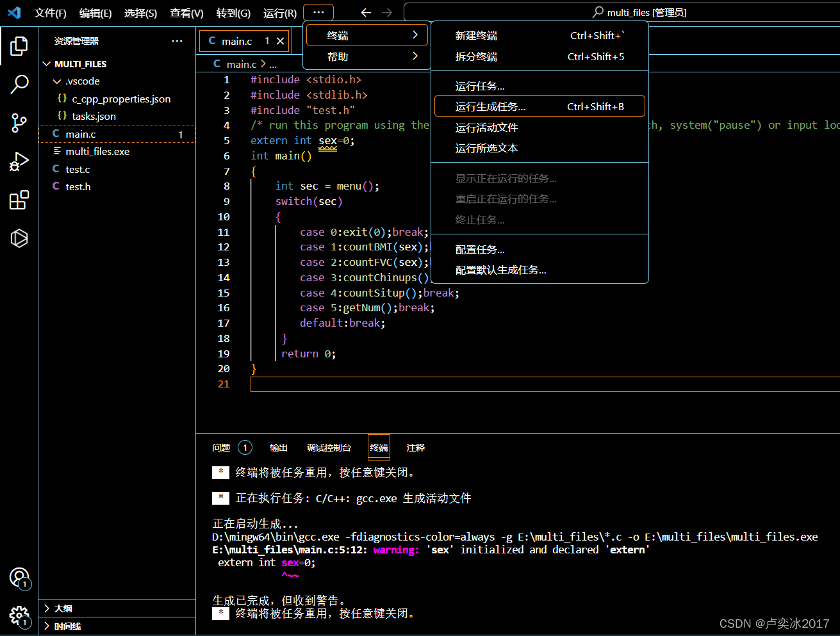
Task: Open the 帮助 submenu
Action: click(x=367, y=56)
